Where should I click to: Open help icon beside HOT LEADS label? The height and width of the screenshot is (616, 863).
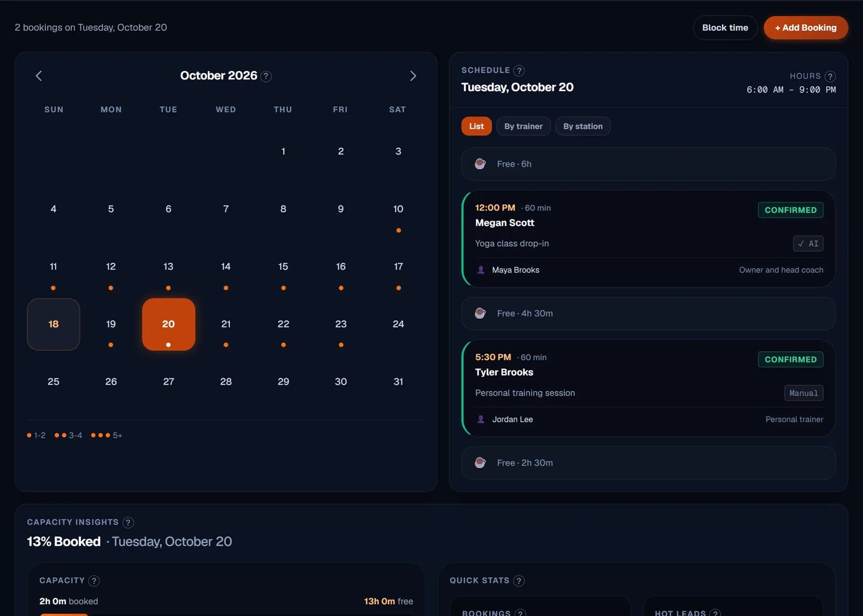pos(715,613)
